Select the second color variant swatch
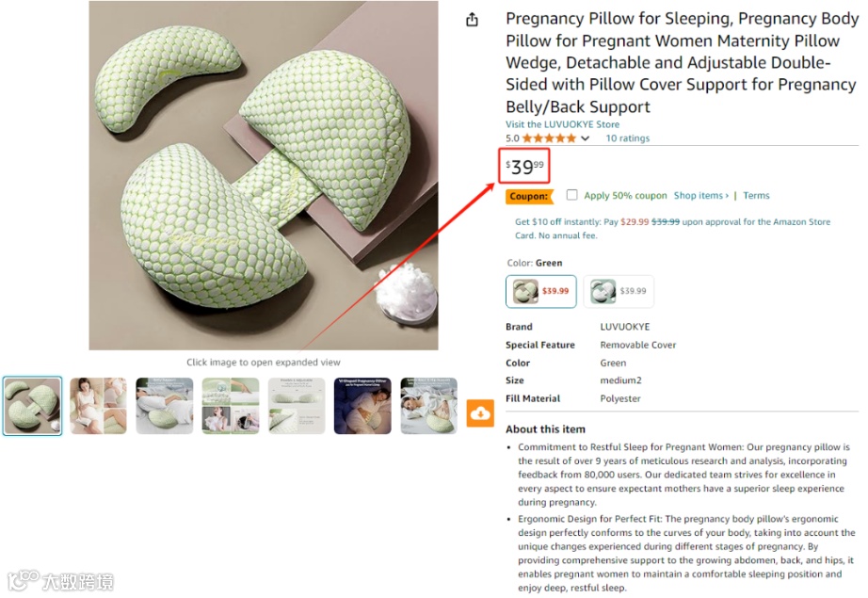The image size is (868, 598). [x=619, y=291]
